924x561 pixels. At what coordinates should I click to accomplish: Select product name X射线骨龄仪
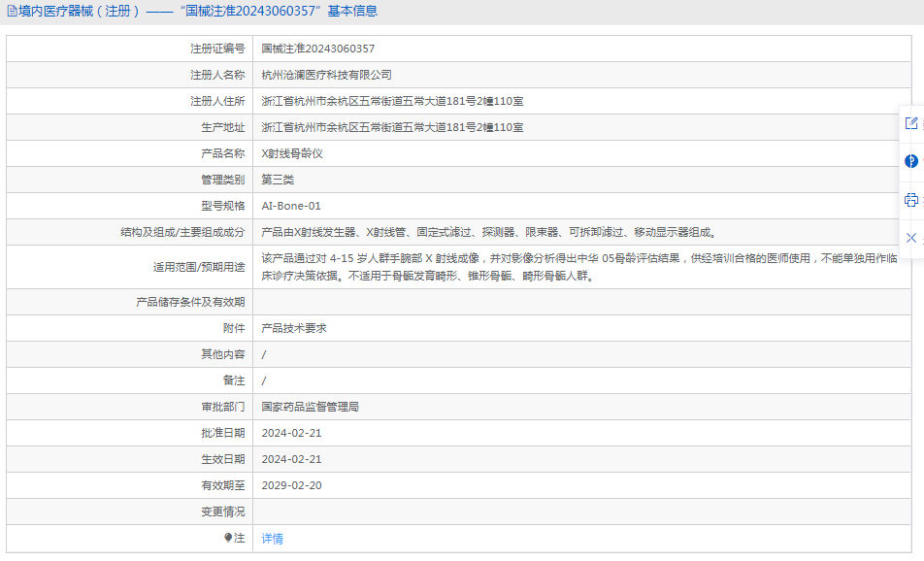[292, 153]
